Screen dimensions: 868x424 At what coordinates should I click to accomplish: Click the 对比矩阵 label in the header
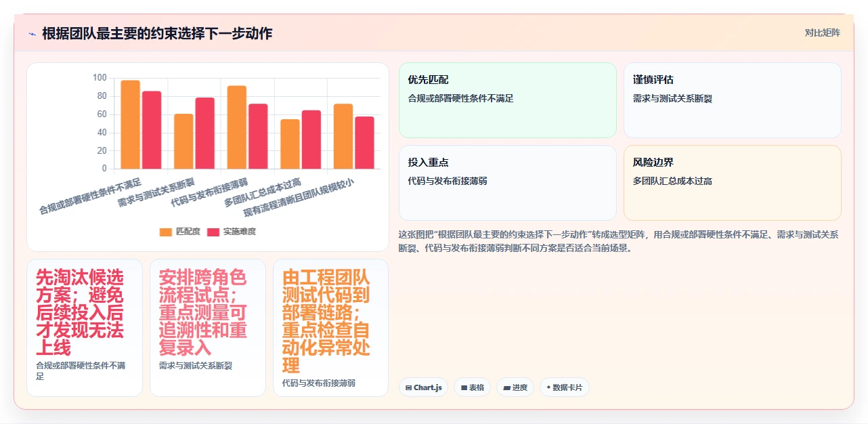pos(822,33)
